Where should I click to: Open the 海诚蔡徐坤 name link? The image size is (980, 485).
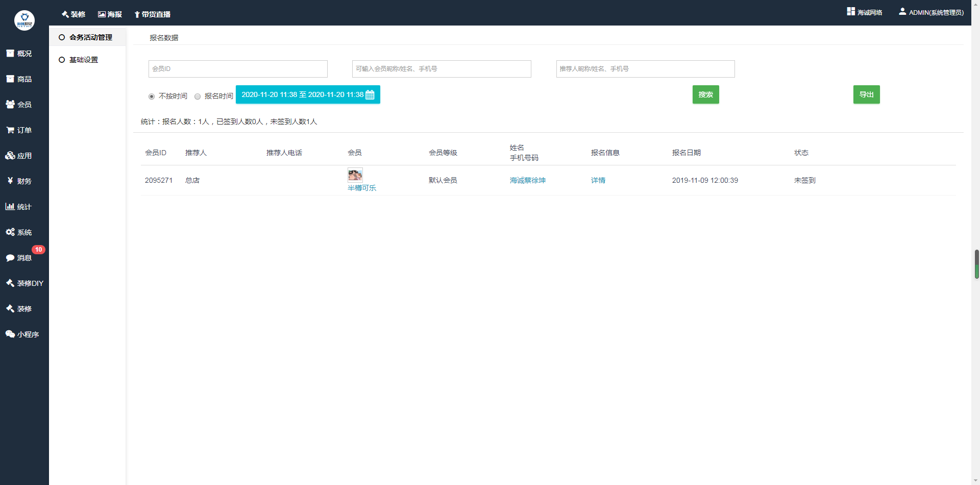[x=528, y=180]
